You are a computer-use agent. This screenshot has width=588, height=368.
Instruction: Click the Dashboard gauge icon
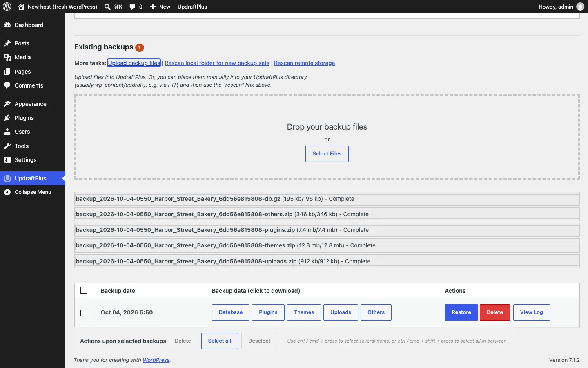7,25
